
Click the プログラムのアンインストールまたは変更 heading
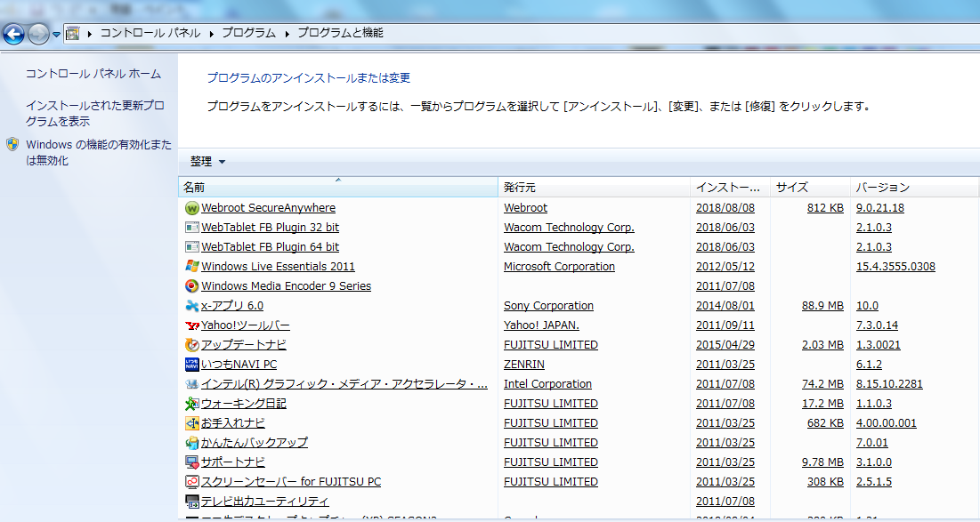(309, 78)
